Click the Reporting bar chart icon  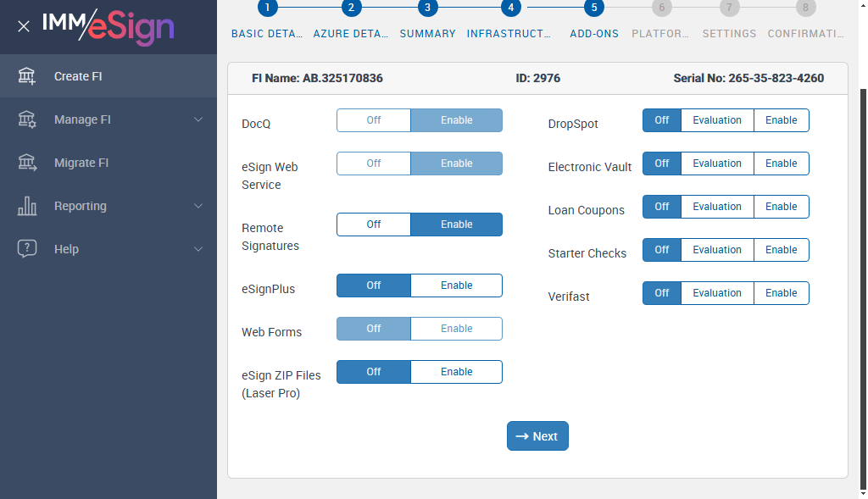pos(26,205)
